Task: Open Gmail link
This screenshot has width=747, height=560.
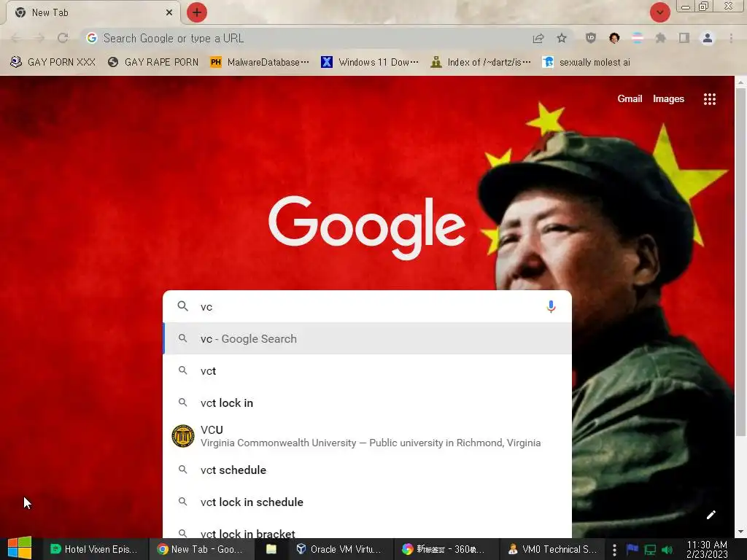Action: tap(630, 98)
